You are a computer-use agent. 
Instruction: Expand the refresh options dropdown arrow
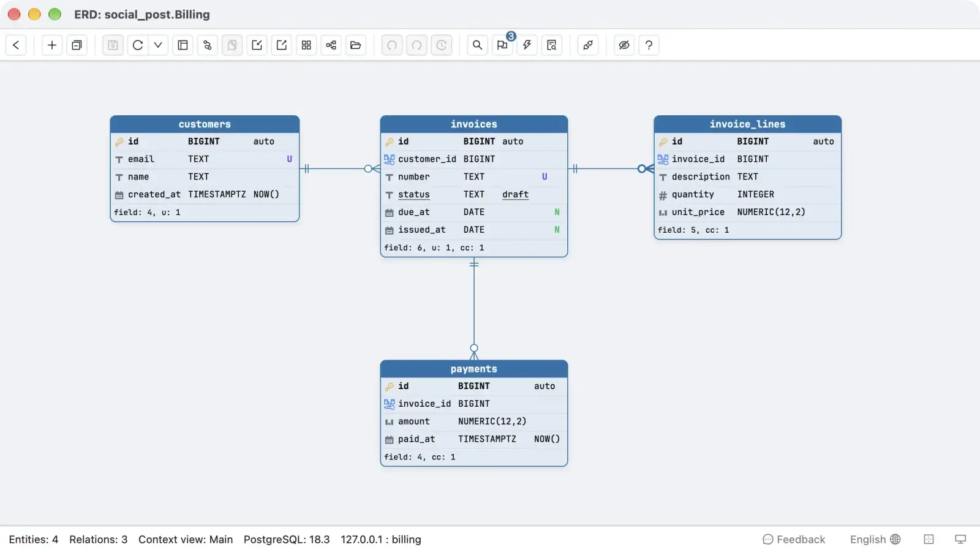click(158, 45)
